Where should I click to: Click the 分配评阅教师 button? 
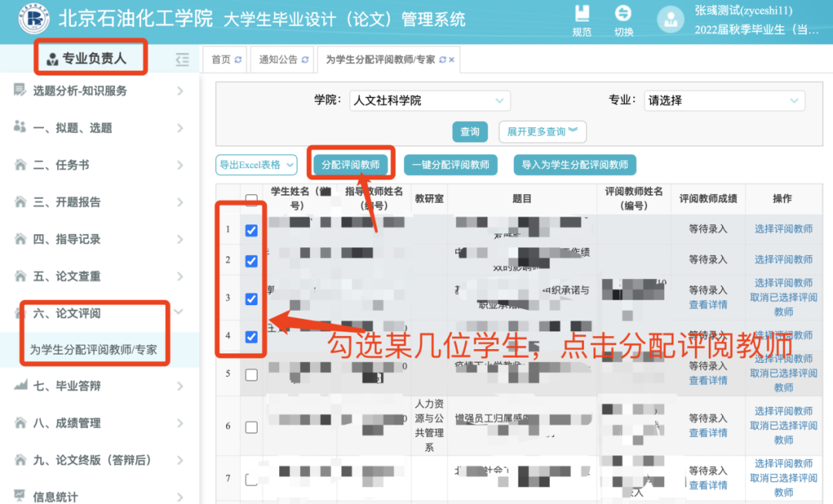point(350,164)
